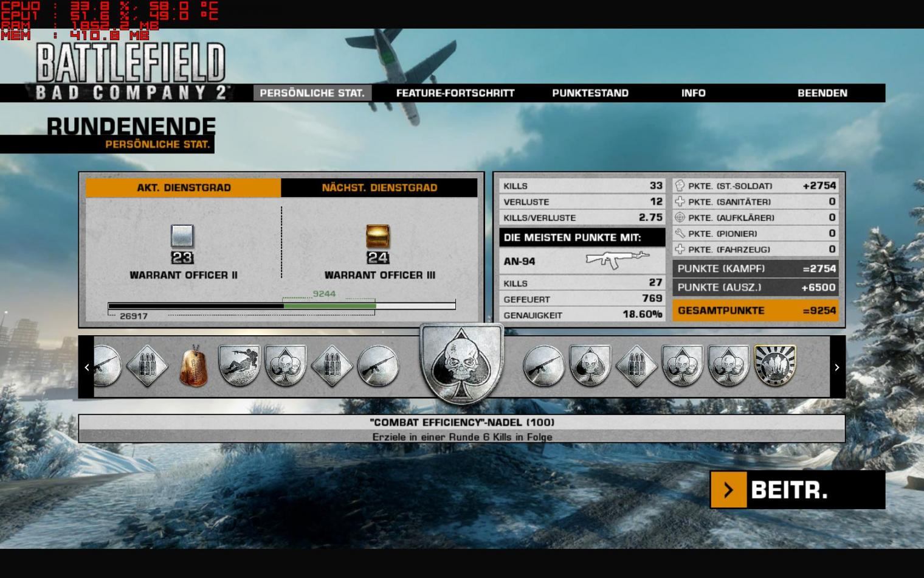Click the Kills 33 row
The width and height of the screenshot is (924, 578).
pyautogui.click(x=582, y=186)
